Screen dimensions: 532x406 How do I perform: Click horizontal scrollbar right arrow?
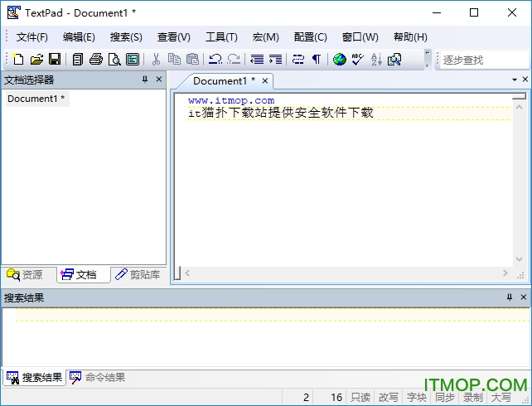click(x=505, y=273)
